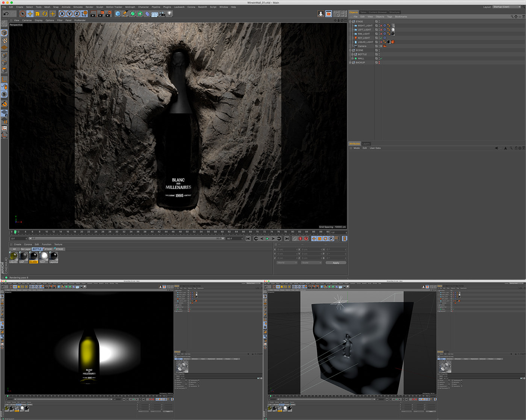This screenshot has height=420, width=526.
Task: Toggle the green enable checkmark on KEY_LIGHT
Action: pos(381,38)
